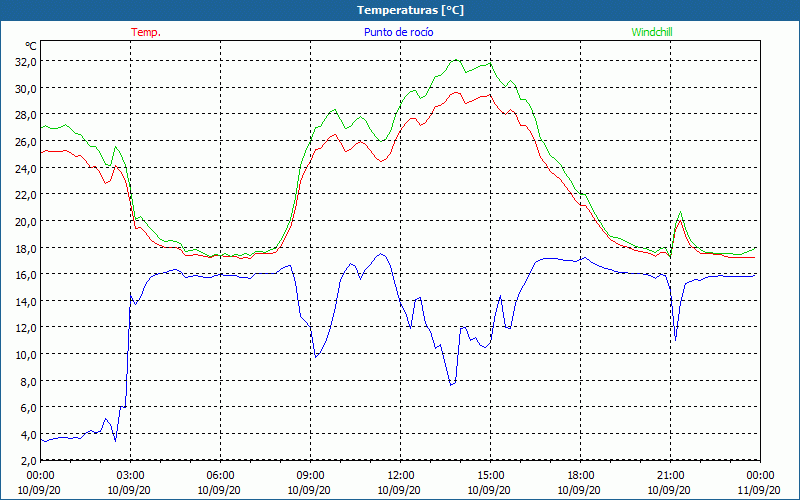Click the 18,0 y-axis value
The height and width of the screenshot is (500, 800).
coord(26,248)
